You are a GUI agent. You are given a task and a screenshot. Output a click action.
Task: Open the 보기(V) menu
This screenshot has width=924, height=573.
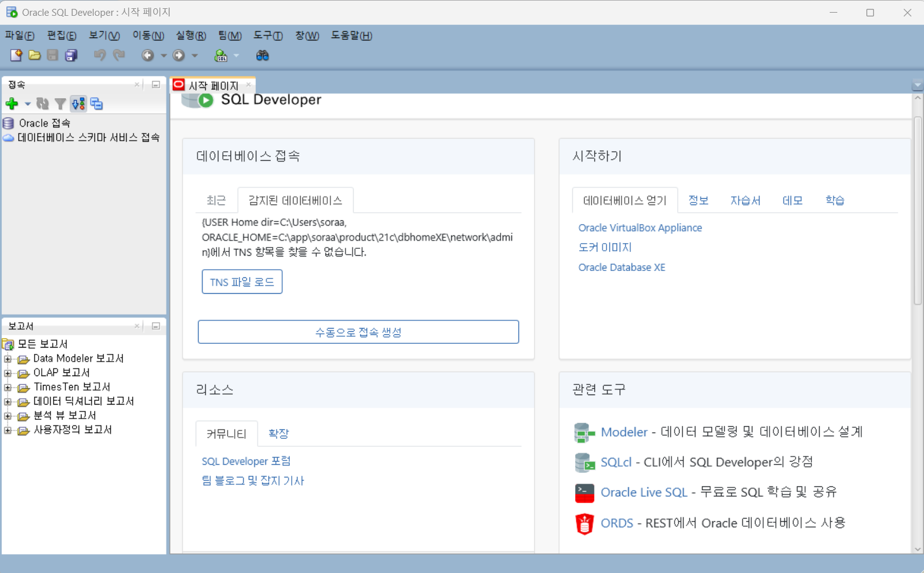pyautogui.click(x=104, y=35)
